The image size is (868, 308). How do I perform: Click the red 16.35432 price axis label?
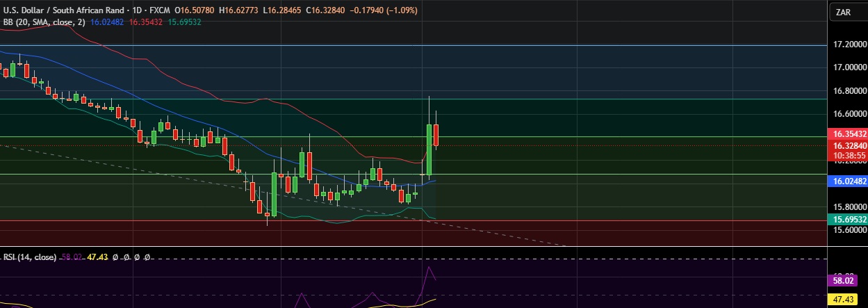[x=849, y=133]
